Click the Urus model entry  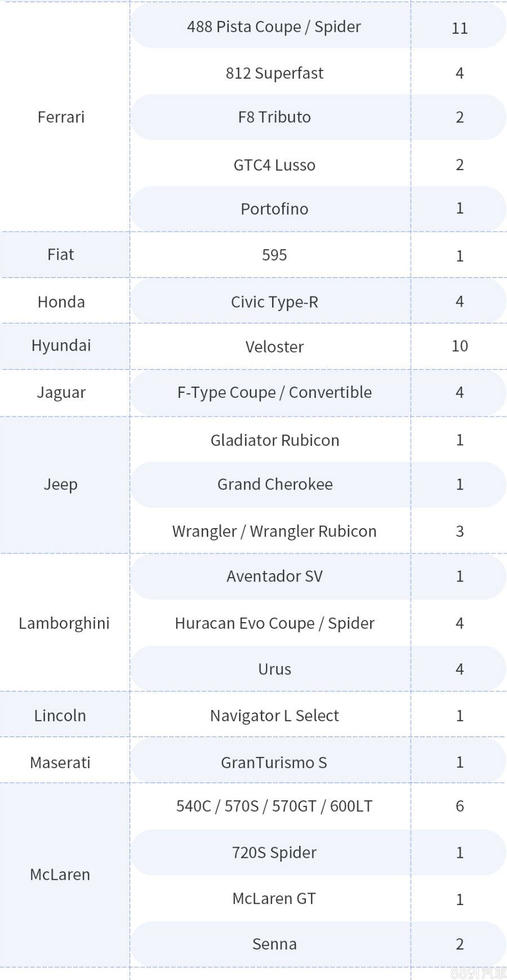(x=274, y=669)
